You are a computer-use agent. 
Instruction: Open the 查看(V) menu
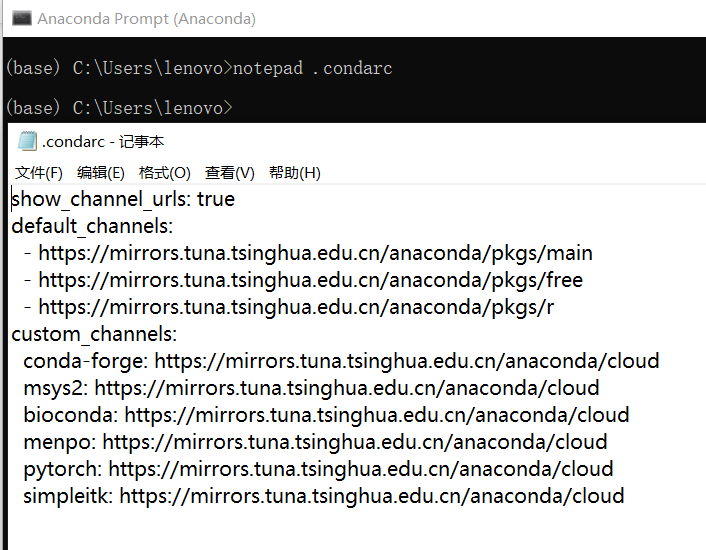pos(230,173)
